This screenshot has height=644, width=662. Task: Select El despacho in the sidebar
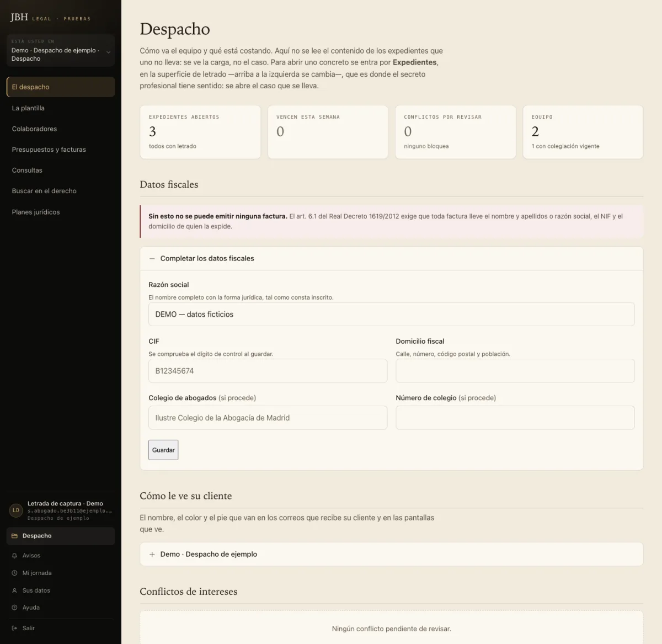pyautogui.click(x=61, y=87)
